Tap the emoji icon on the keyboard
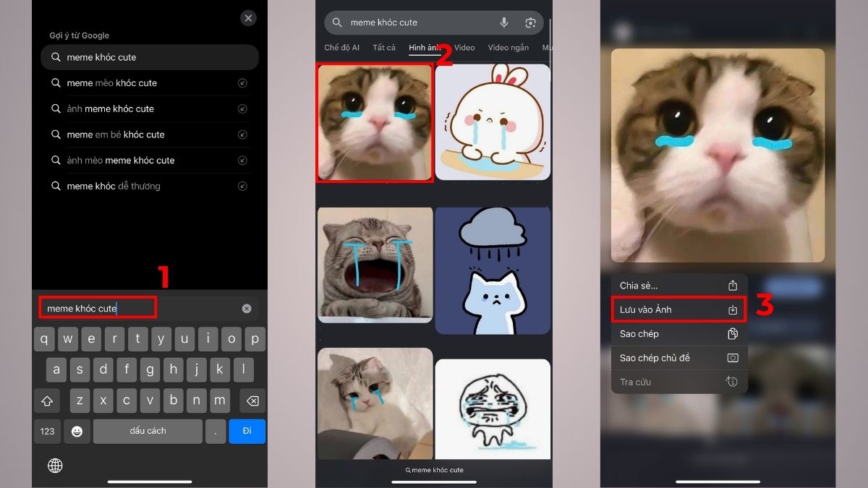Image resolution: width=868 pixels, height=488 pixels. click(77, 431)
